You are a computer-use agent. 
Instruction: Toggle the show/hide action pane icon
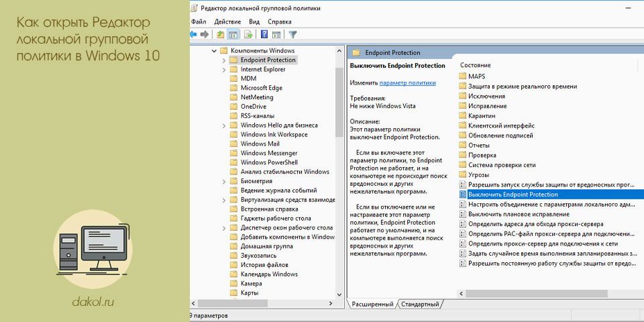pos(276,34)
